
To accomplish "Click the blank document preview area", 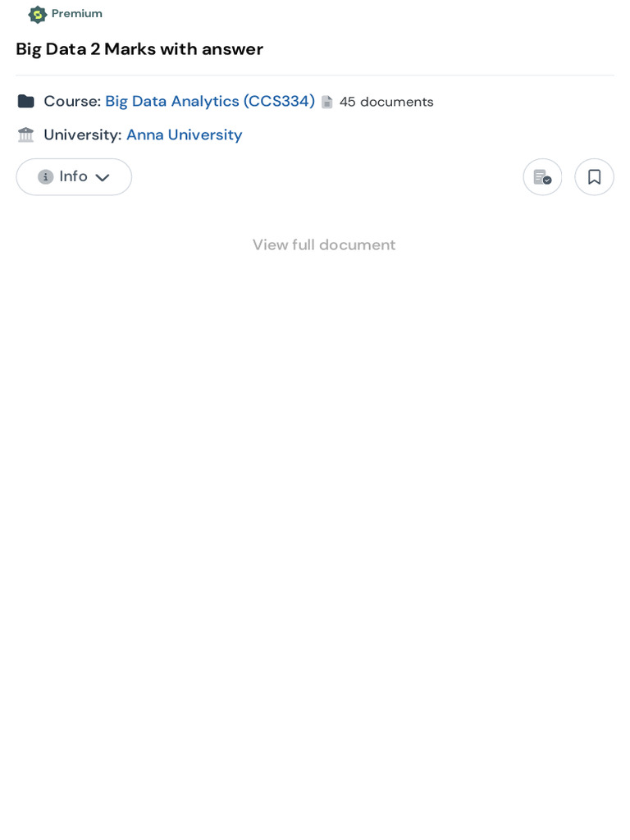I will 315,533.
